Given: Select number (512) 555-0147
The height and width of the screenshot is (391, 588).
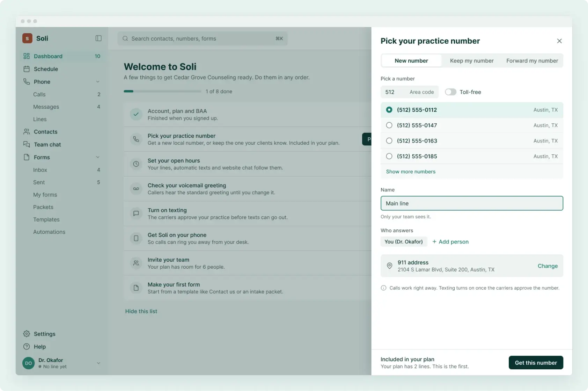Looking at the screenshot, I should (x=472, y=125).
